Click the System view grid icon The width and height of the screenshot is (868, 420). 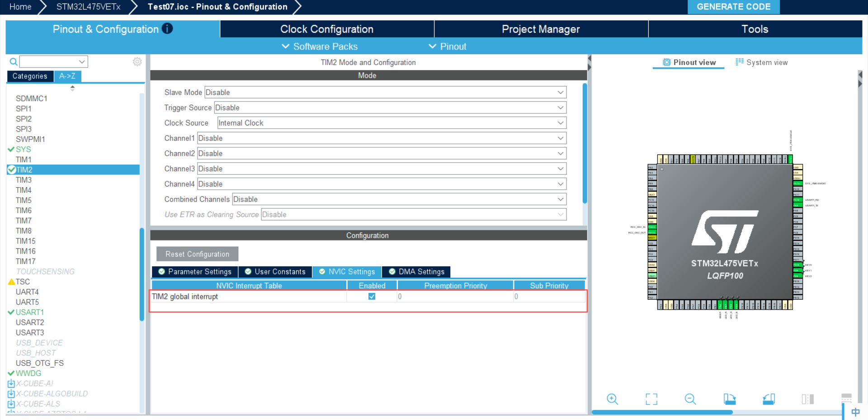[x=739, y=62]
